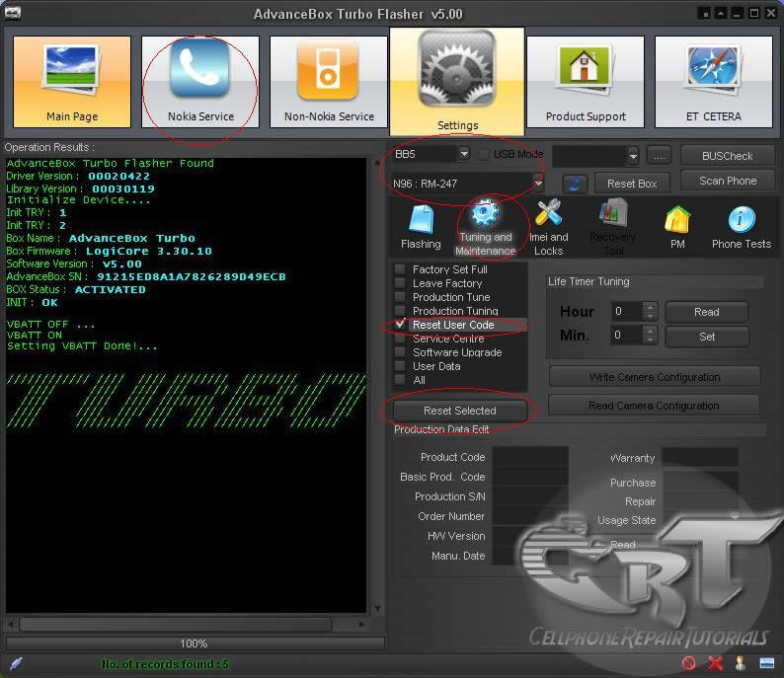Click scroll right arrow of results log

pyautogui.click(x=361, y=624)
